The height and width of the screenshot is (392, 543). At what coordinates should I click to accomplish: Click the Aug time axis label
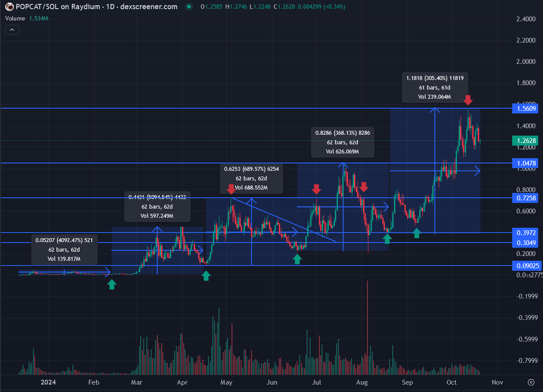click(362, 382)
